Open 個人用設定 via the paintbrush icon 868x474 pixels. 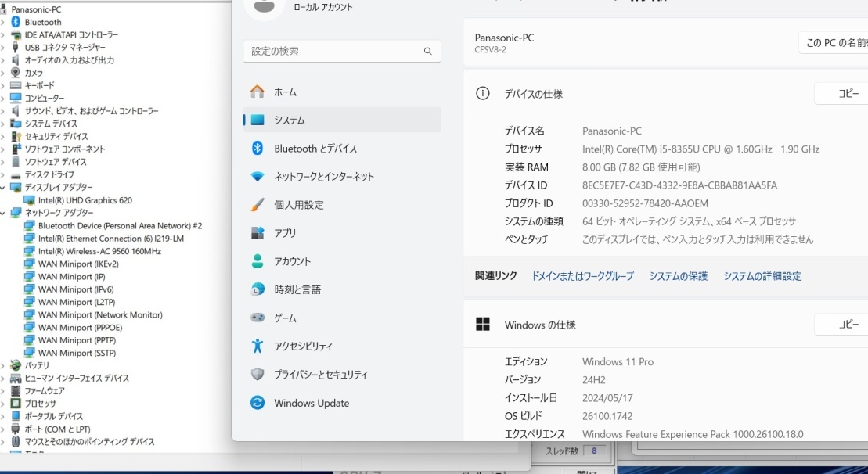pyautogui.click(x=258, y=205)
